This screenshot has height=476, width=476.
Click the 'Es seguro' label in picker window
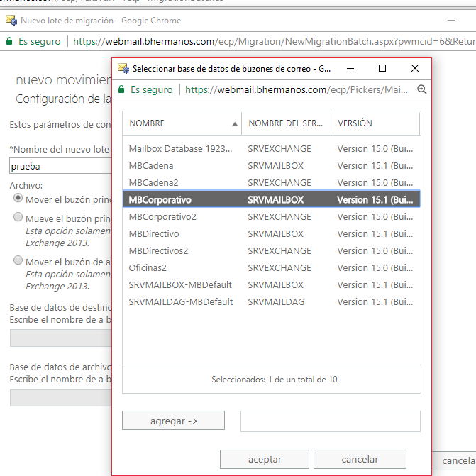(152, 89)
